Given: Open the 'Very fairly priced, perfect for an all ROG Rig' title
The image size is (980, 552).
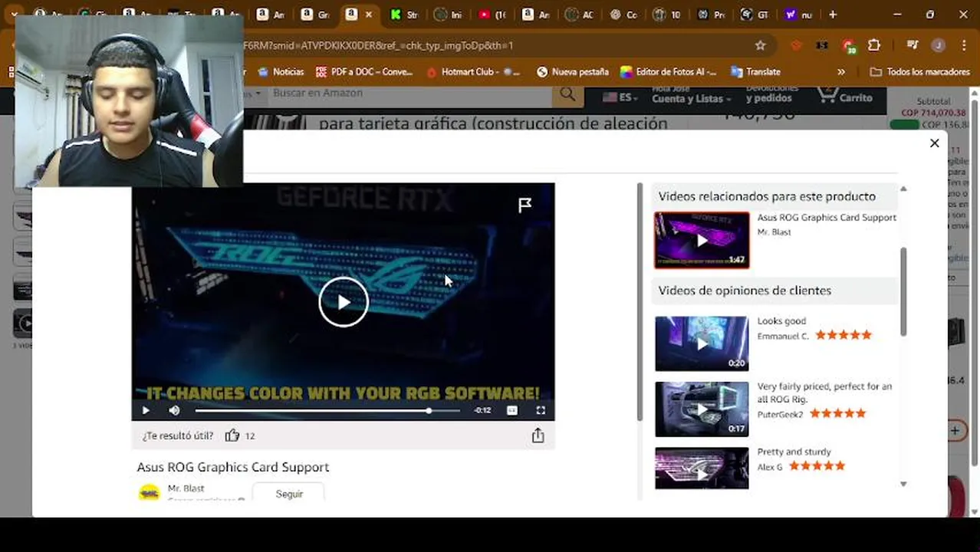Looking at the screenshot, I should point(824,393).
